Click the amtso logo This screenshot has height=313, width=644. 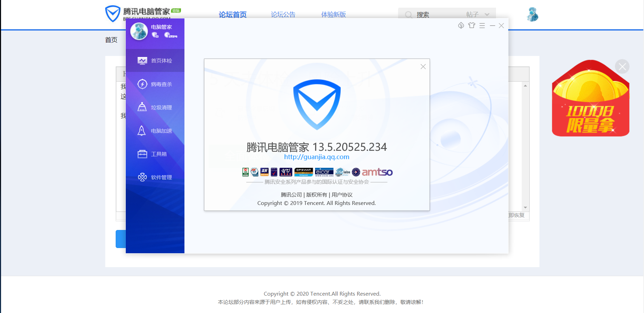377,172
